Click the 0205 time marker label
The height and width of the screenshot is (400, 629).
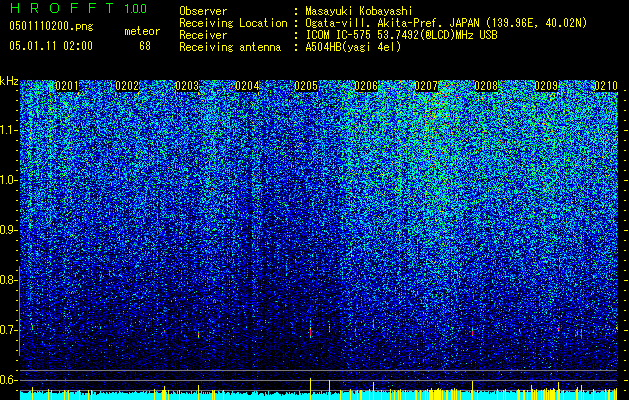point(306,86)
